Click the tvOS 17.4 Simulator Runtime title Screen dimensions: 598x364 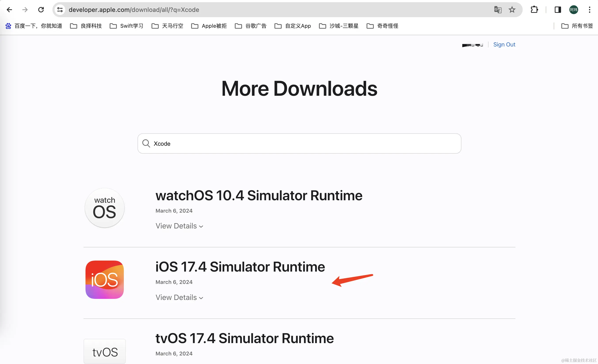[x=245, y=338]
